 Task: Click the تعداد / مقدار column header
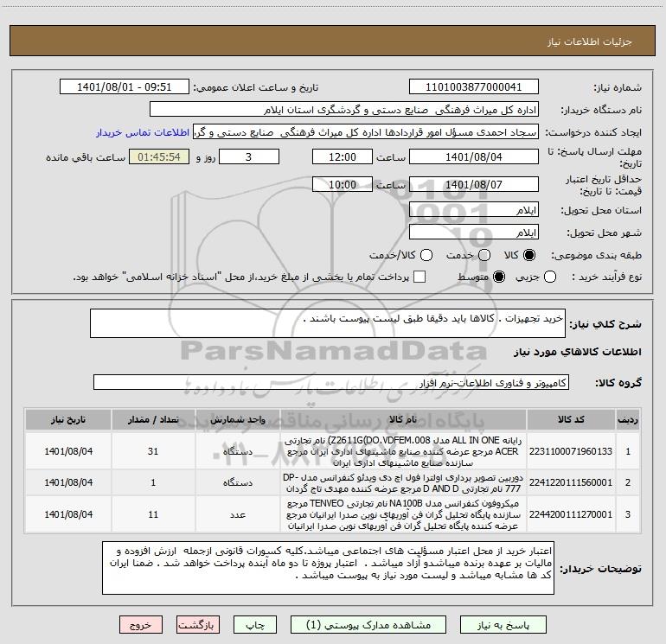pos(153,419)
